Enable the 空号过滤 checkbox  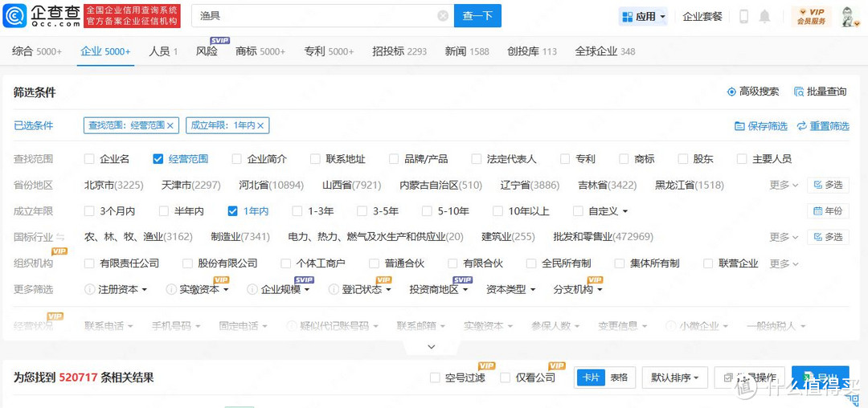[x=435, y=377]
